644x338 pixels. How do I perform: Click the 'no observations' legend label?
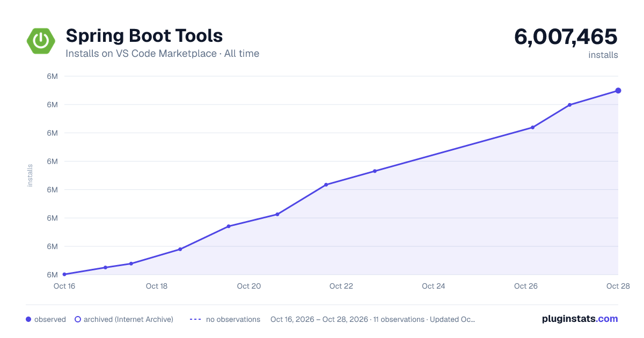pos(233,319)
